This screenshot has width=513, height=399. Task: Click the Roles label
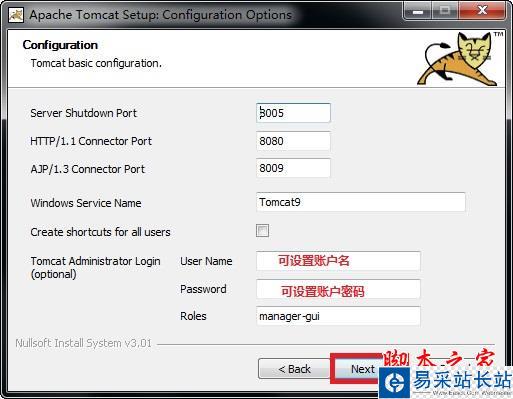click(x=193, y=316)
